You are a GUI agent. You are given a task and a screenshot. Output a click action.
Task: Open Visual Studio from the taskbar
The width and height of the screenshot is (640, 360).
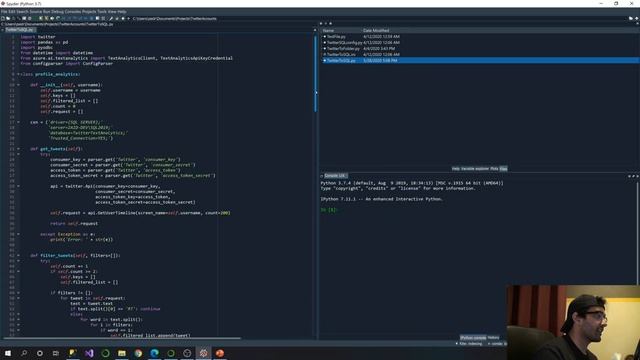click(x=89, y=353)
